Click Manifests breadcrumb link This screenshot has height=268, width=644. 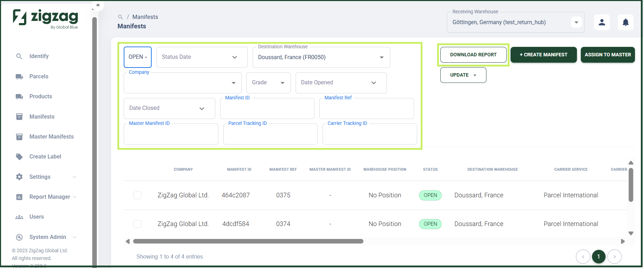[x=145, y=17]
